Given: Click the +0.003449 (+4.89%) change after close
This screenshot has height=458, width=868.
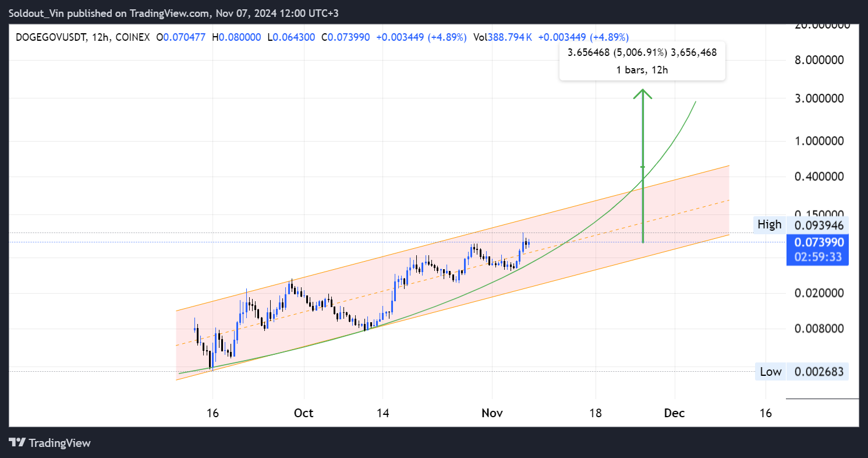Looking at the screenshot, I should click(421, 37).
